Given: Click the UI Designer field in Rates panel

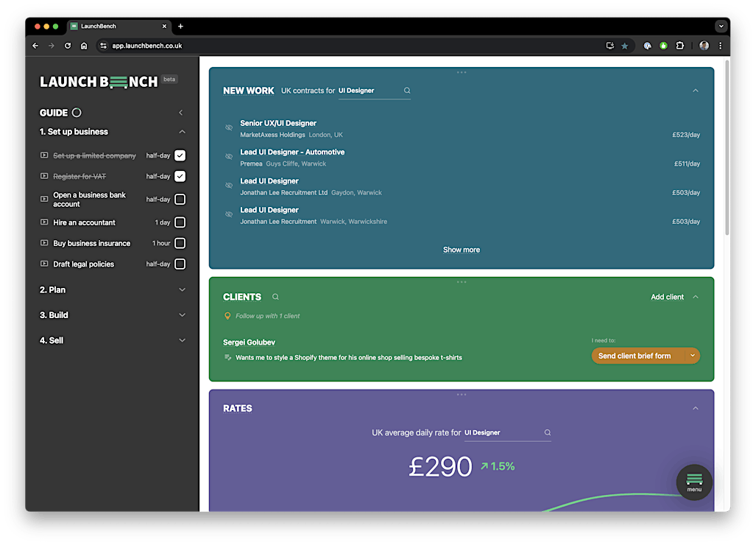Looking at the screenshot, I should (x=501, y=433).
